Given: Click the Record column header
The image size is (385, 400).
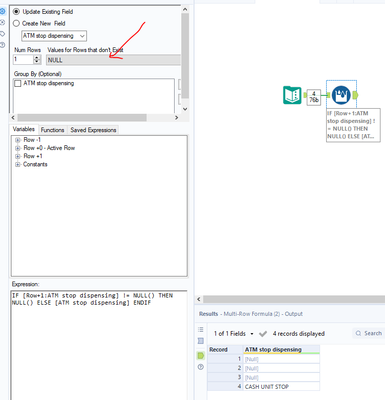Looking at the screenshot, I should tap(225, 350).
